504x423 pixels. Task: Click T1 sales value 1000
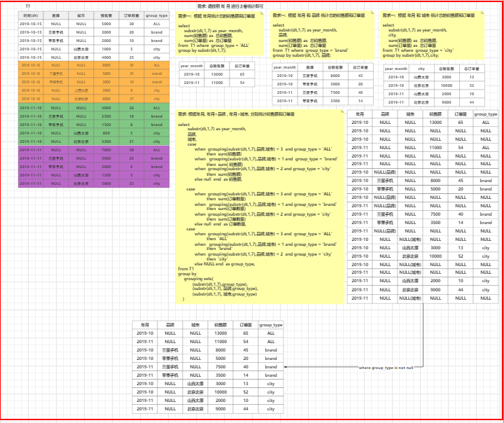pos(106,49)
